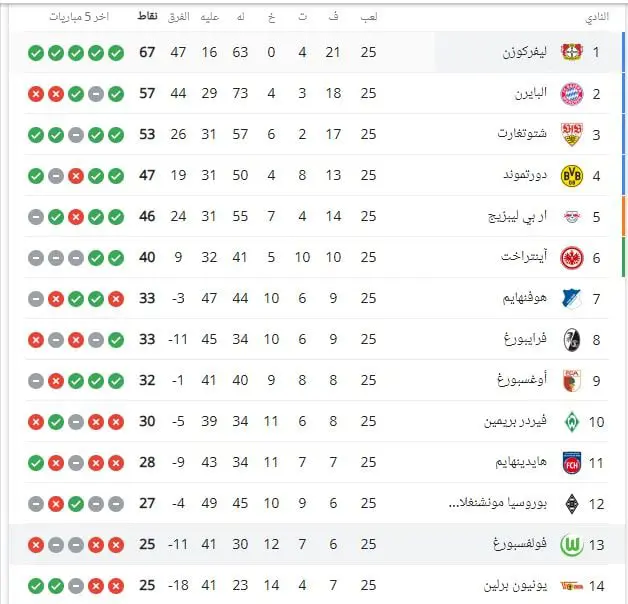Click Hoffenheim's blue crest icon
This screenshot has width=628, height=604.
click(572, 299)
